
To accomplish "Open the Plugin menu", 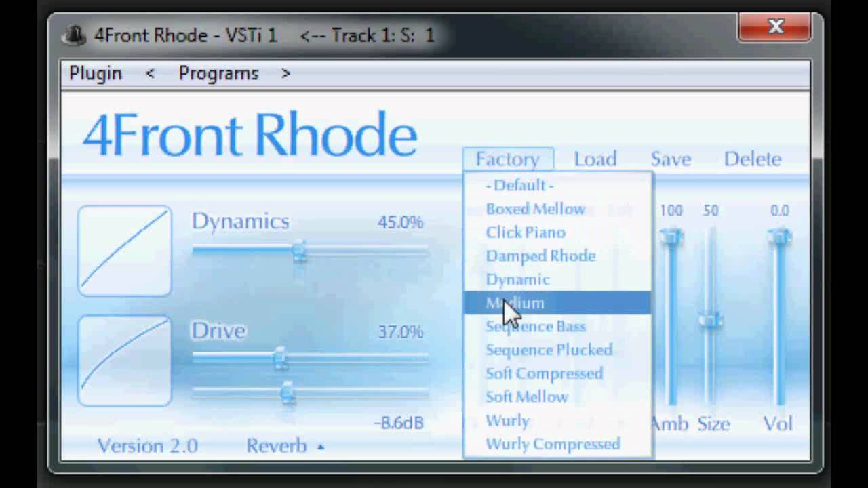I will pos(96,73).
